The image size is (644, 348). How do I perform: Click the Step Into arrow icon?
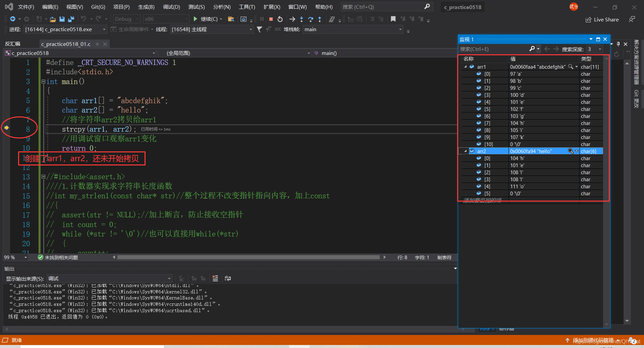(302, 19)
